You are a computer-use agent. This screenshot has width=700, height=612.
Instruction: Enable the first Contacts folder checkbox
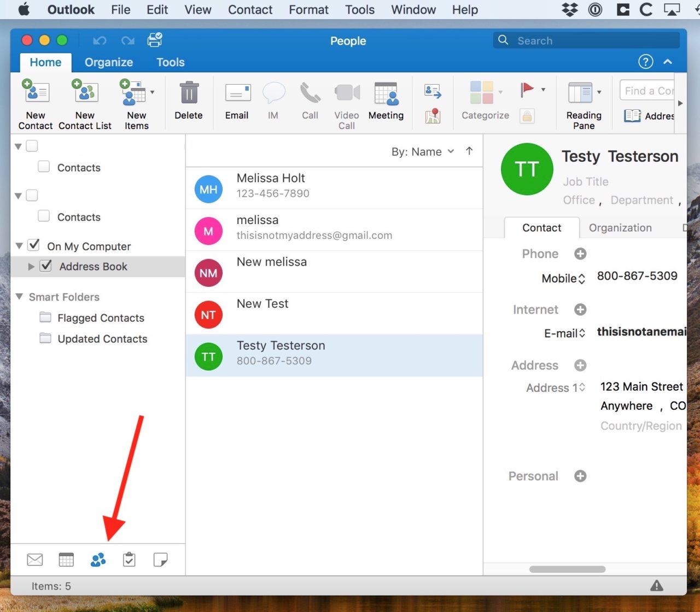coord(44,167)
